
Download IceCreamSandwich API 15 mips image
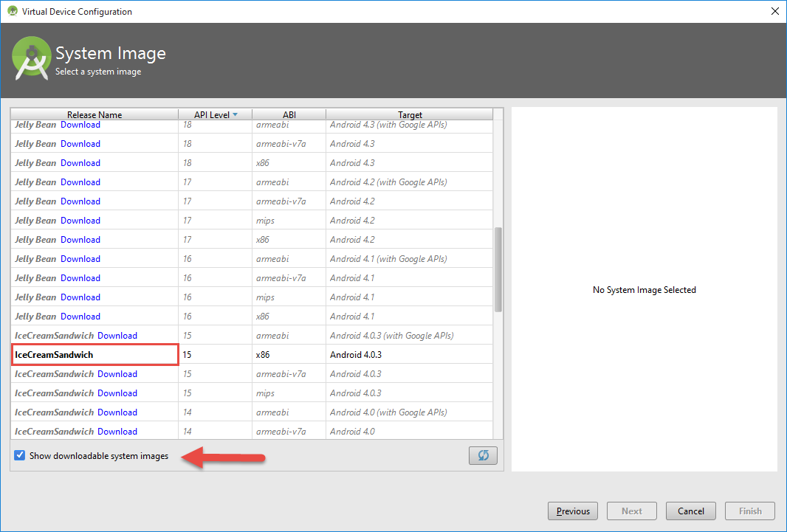(x=117, y=393)
